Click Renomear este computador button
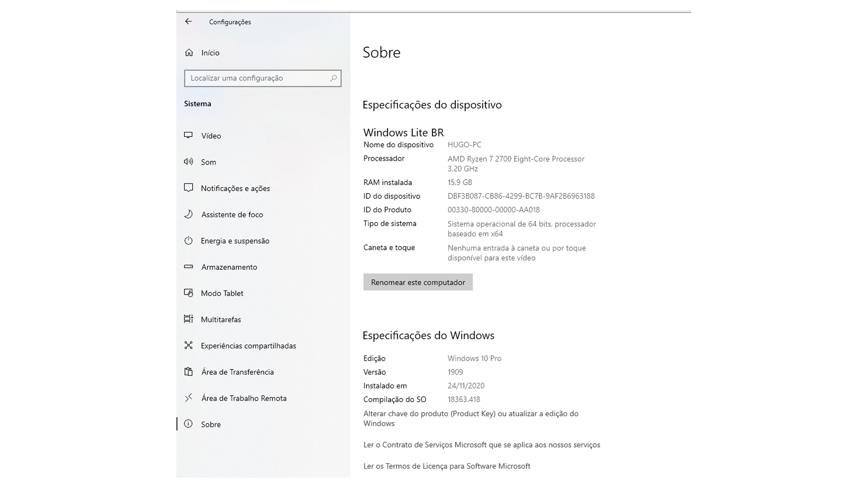868x488 pixels. click(x=418, y=282)
